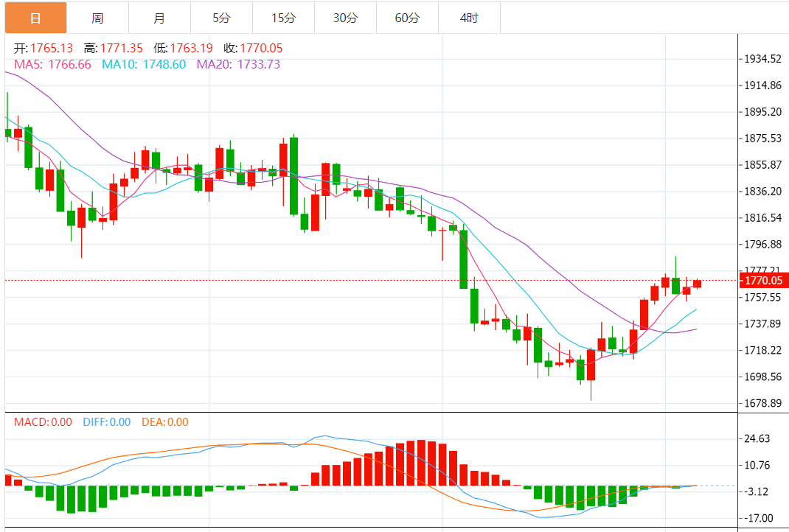Click the high price 1771.35
Image resolution: width=789 pixels, height=532 pixels.
coord(121,49)
